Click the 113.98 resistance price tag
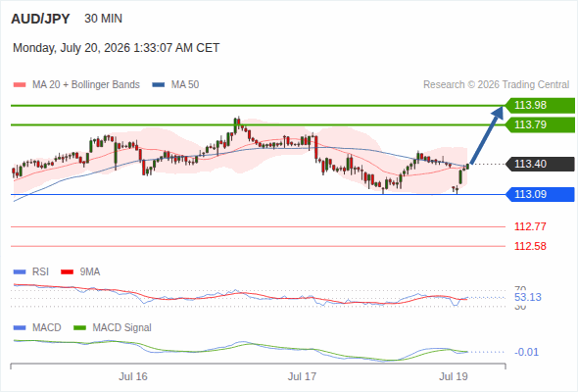The width and height of the screenshot is (578, 392). click(540, 105)
